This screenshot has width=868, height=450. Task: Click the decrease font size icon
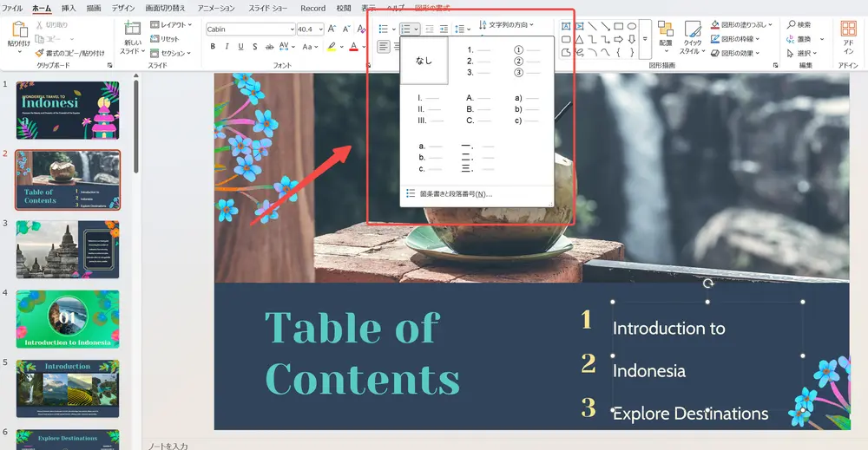346,29
